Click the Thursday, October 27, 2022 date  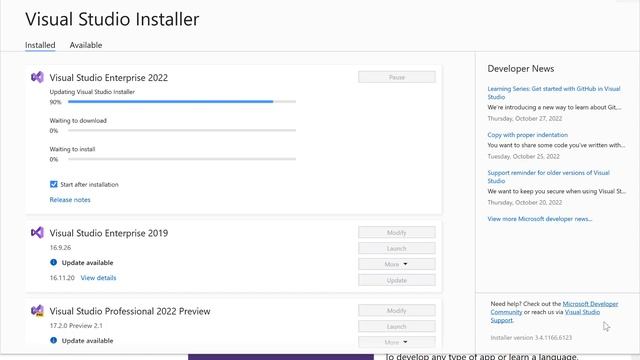(524, 118)
